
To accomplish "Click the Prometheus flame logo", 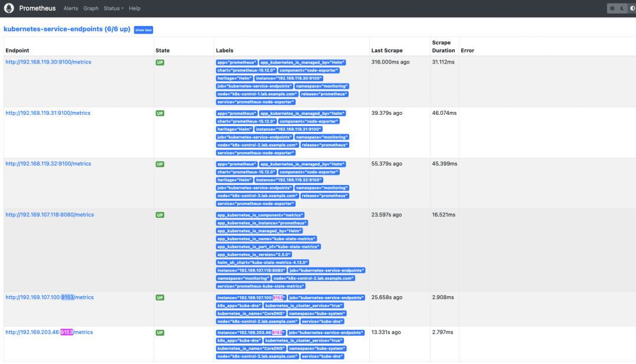I will coord(9,8).
